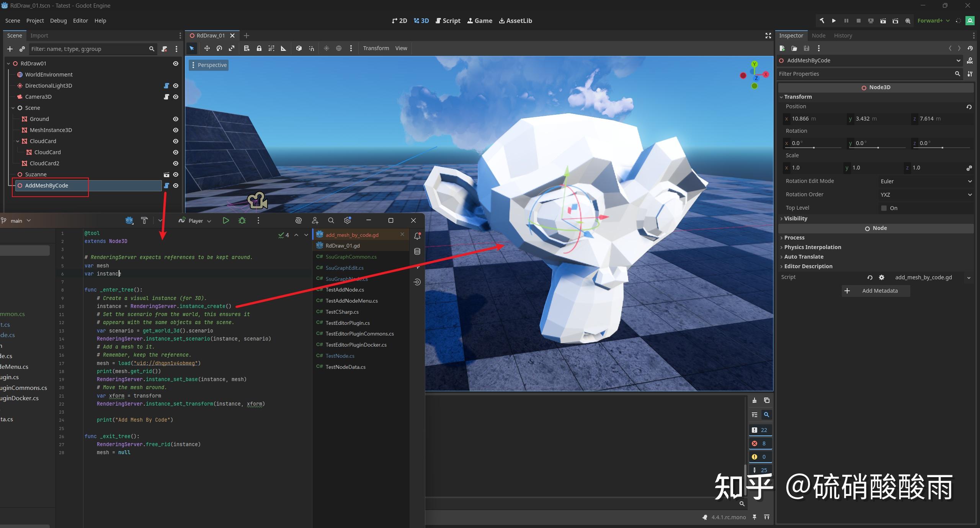Click the Run Project play button
Viewport: 980px width, 528px height.
coord(833,21)
